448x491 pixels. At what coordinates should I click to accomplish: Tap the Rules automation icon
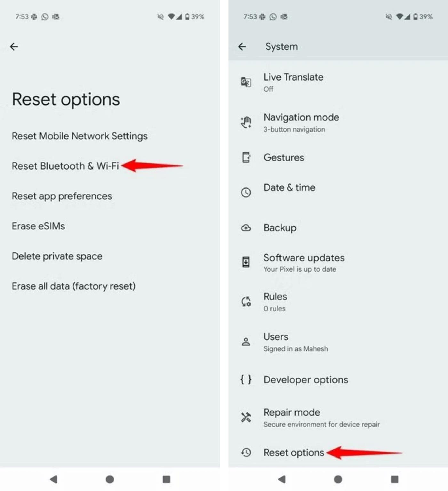coord(246,301)
